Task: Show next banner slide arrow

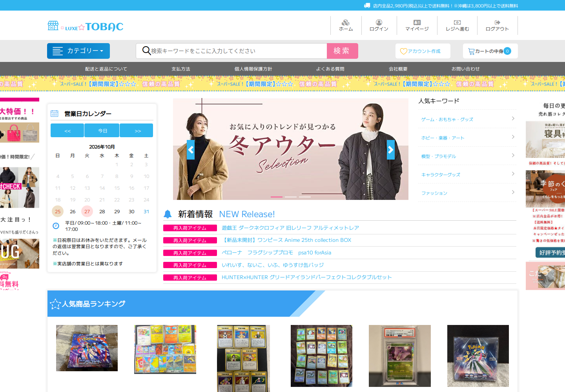Action: point(391,150)
